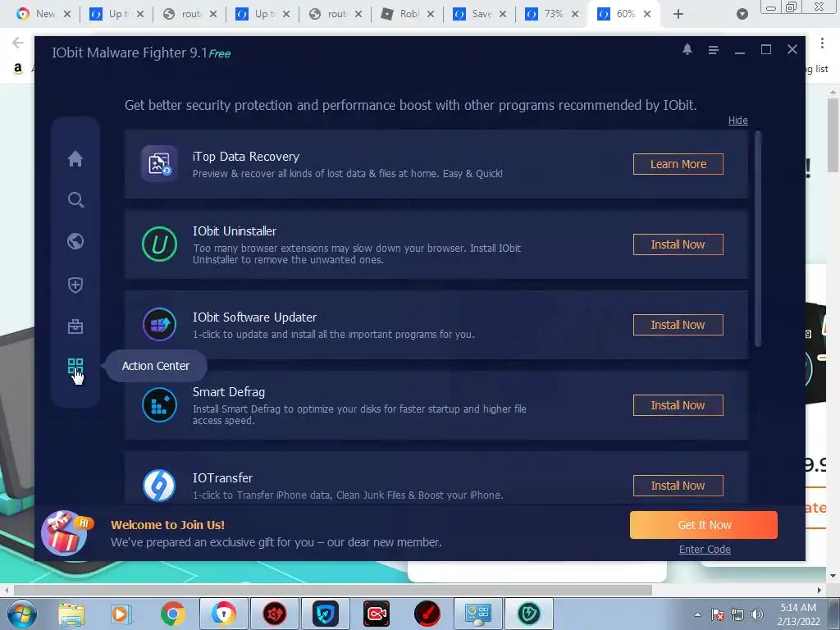Click the Amazon bookmark icon
Image resolution: width=840 pixels, height=630 pixels.
click(18, 69)
